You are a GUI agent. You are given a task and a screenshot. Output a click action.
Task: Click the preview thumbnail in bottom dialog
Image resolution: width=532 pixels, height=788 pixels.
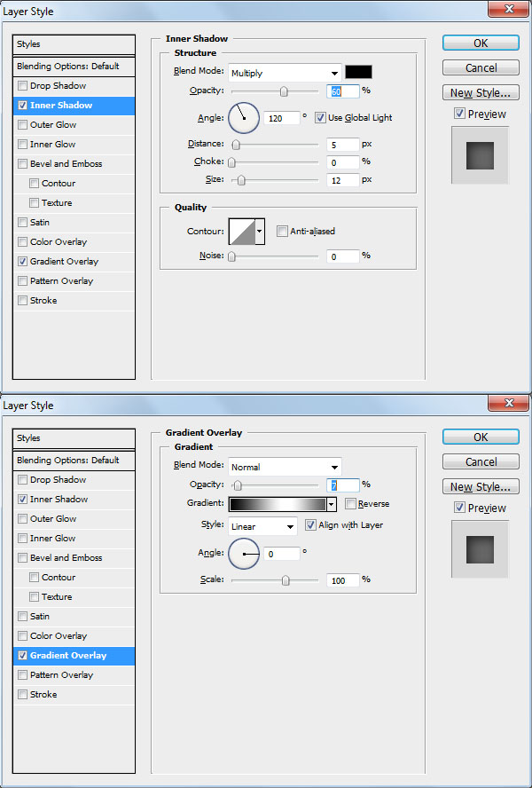coord(480,549)
